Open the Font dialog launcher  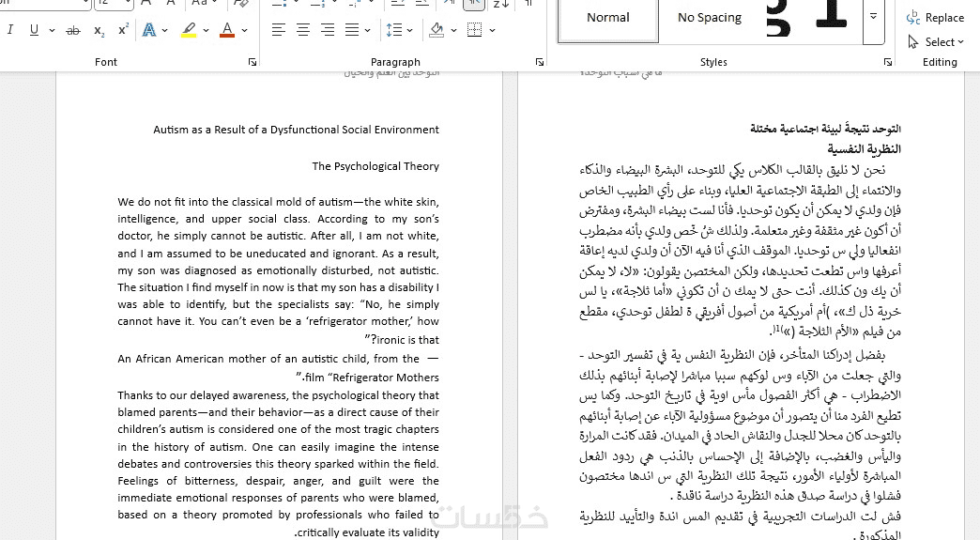click(x=252, y=62)
